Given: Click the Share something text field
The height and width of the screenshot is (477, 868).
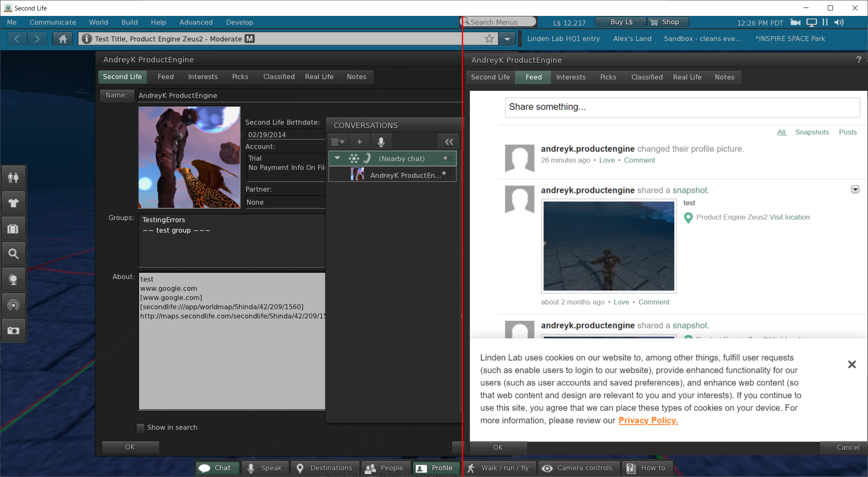Looking at the screenshot, I should (x=682, y=108).
